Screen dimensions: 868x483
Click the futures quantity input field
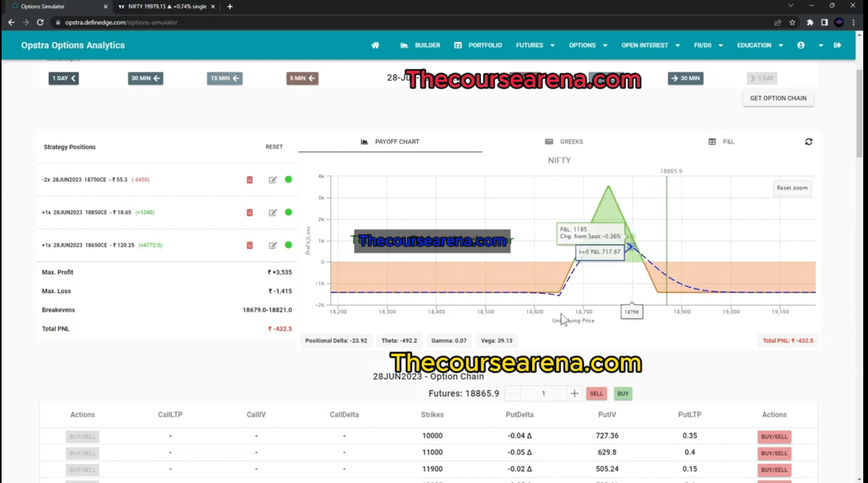pyautogui.click(x=544, y=393)
